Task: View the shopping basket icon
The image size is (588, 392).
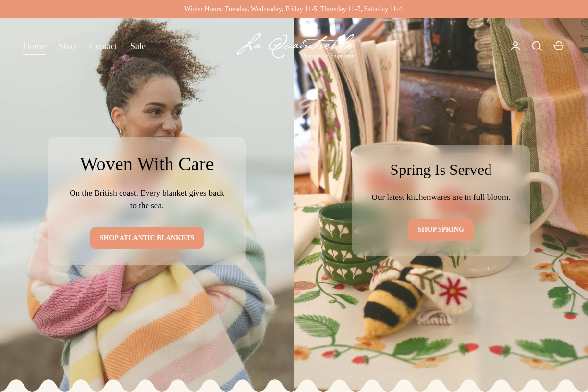Action: pyautogui.click(x=559, y=46)
